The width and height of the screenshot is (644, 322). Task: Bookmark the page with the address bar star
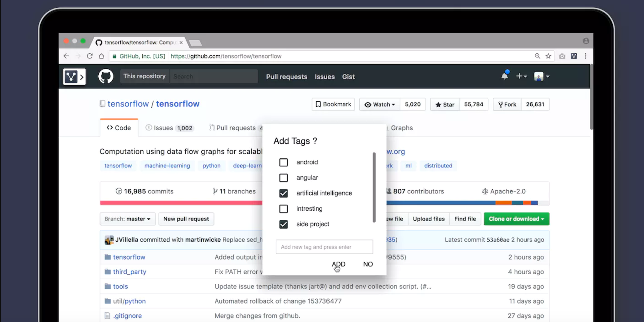(x=549, y=56)
